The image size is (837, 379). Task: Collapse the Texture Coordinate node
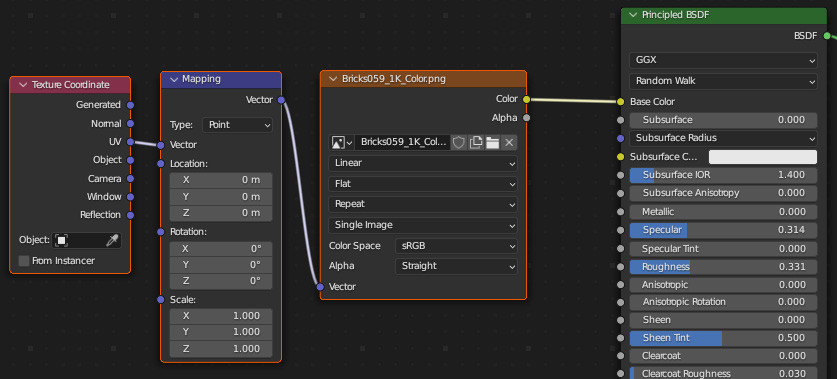point(23,85)
